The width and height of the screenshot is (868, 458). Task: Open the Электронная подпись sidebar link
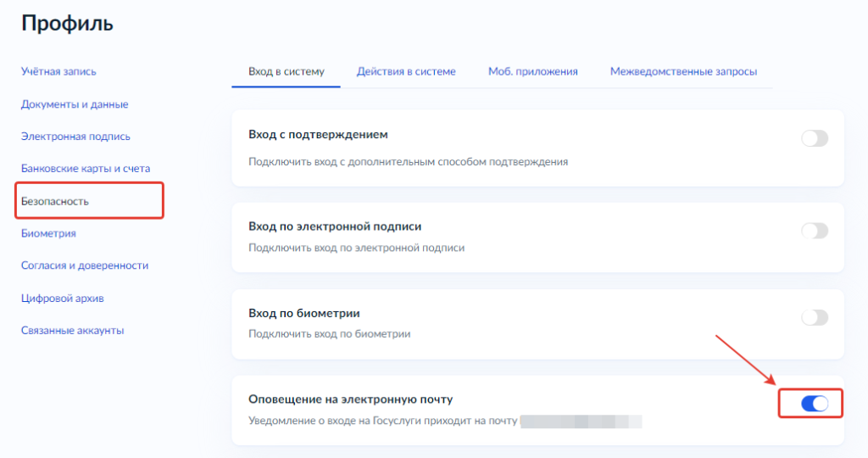click(75, 137)
